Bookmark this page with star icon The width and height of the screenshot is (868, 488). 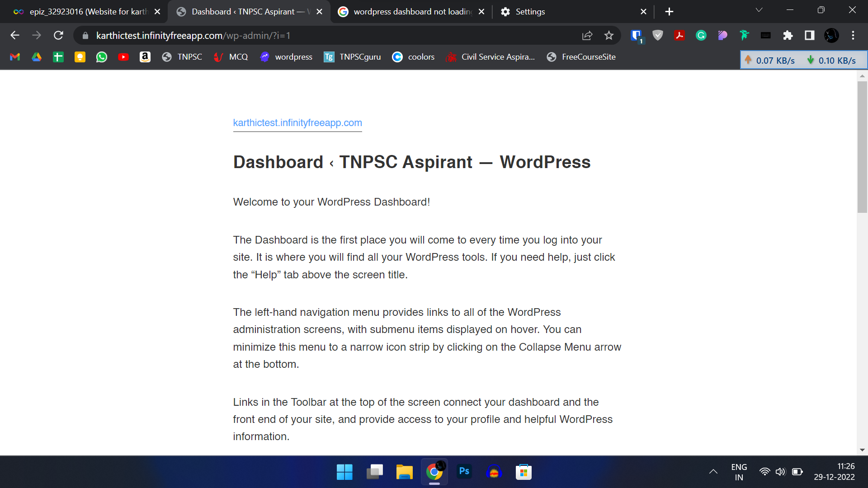tap(609, 35)
